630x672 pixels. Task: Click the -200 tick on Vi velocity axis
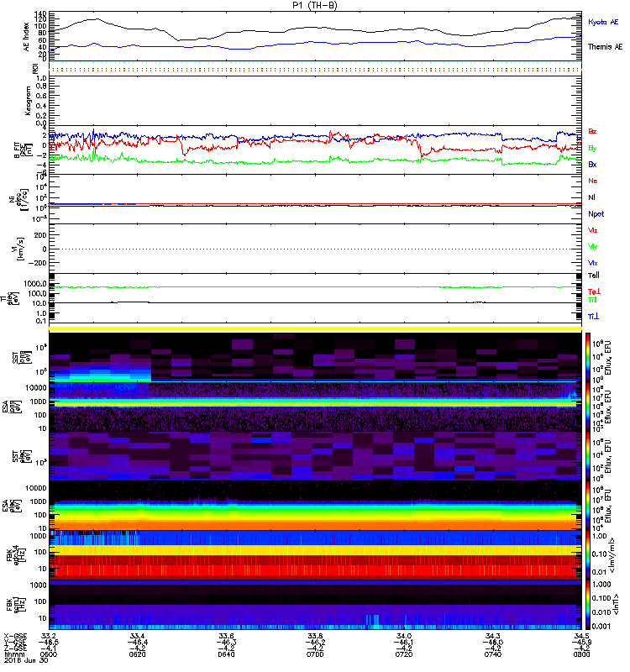click(x=37, y=263)
